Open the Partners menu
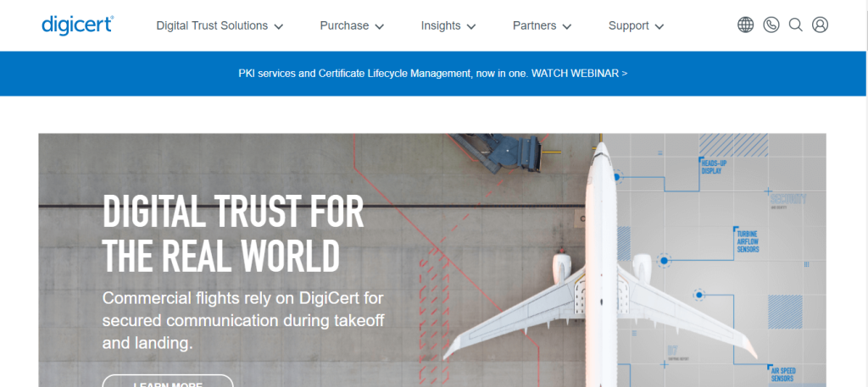 [x=542, y=25]
